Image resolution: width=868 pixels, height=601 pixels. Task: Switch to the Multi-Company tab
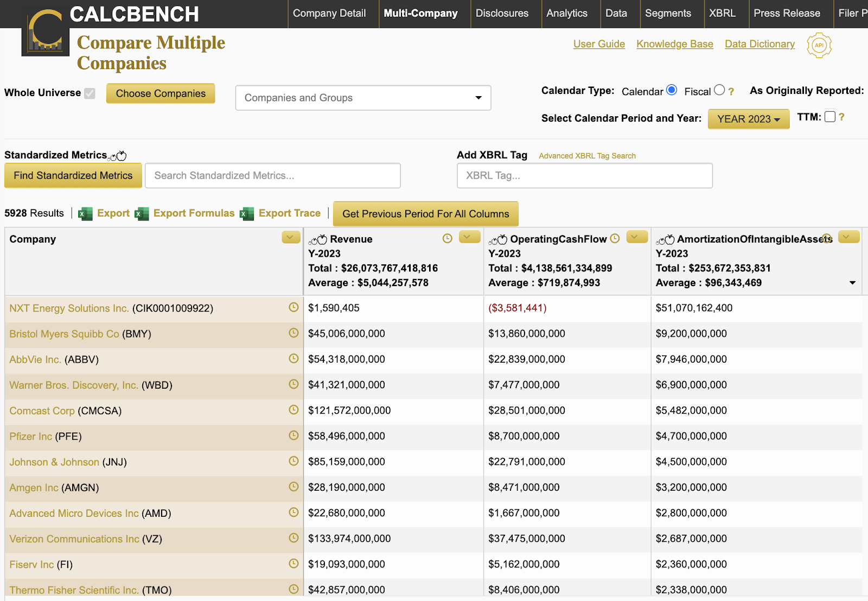(420, 13)
